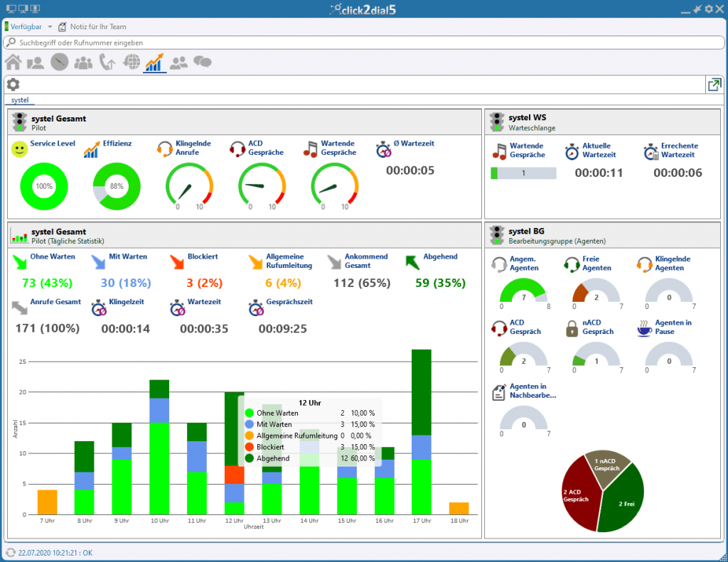Click the clock call history icon
The image size is (728, 562).
coord(60,63)
